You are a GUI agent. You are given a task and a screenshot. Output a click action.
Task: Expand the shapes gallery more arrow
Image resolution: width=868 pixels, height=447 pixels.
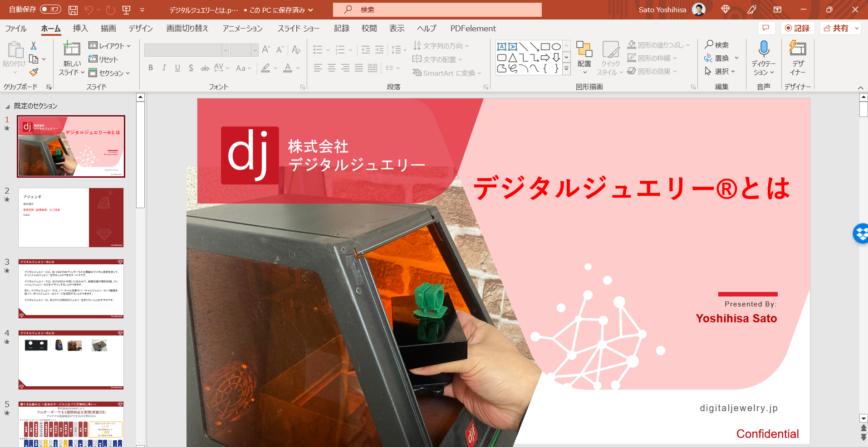(x=566, y=68)
